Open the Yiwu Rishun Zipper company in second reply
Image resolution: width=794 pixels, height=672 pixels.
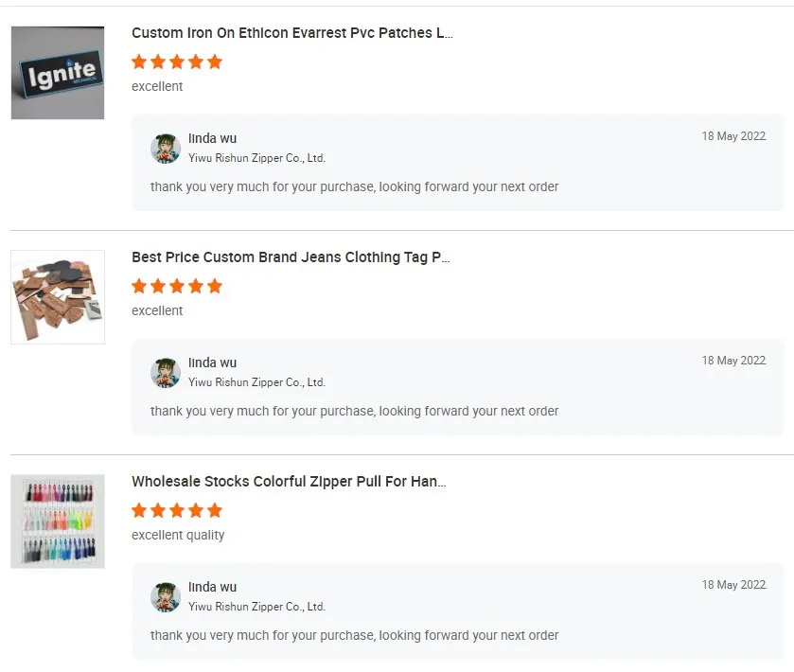click(256, 382)
